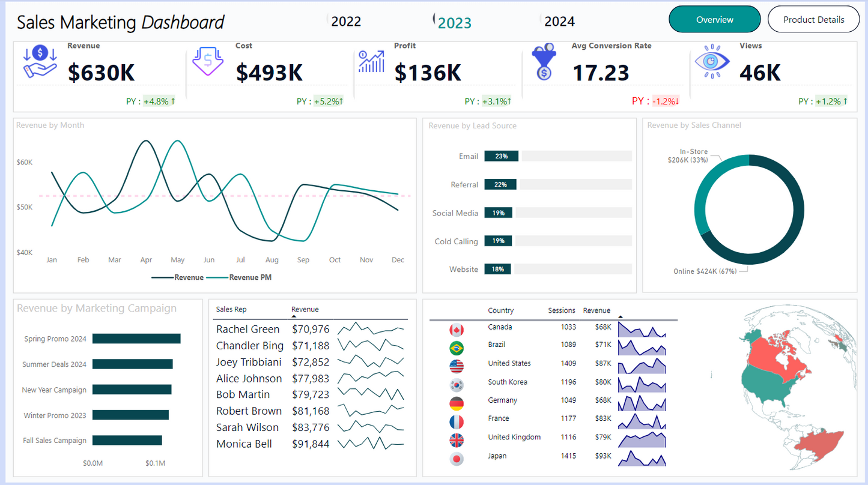The height and width of the screenshot is (485, 868).
Task: Click the Views eye icon
Action: point(712,61)
